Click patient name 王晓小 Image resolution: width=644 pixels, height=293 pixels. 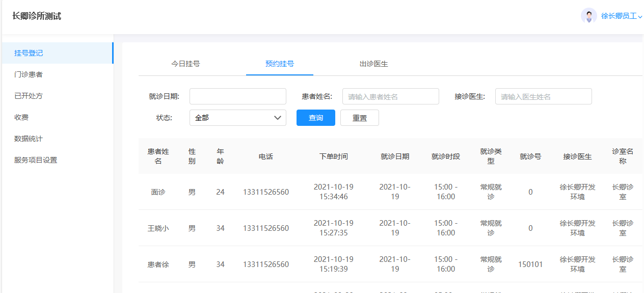coord(158,228)
